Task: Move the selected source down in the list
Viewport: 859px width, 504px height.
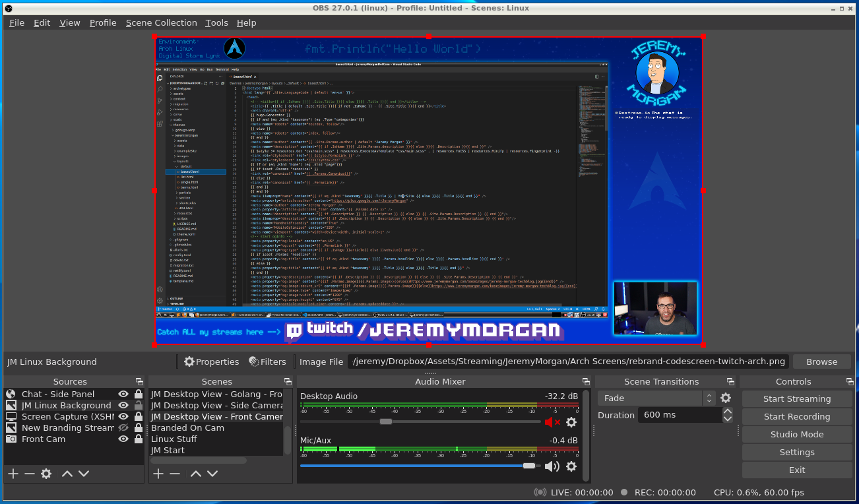Action: 84,474
